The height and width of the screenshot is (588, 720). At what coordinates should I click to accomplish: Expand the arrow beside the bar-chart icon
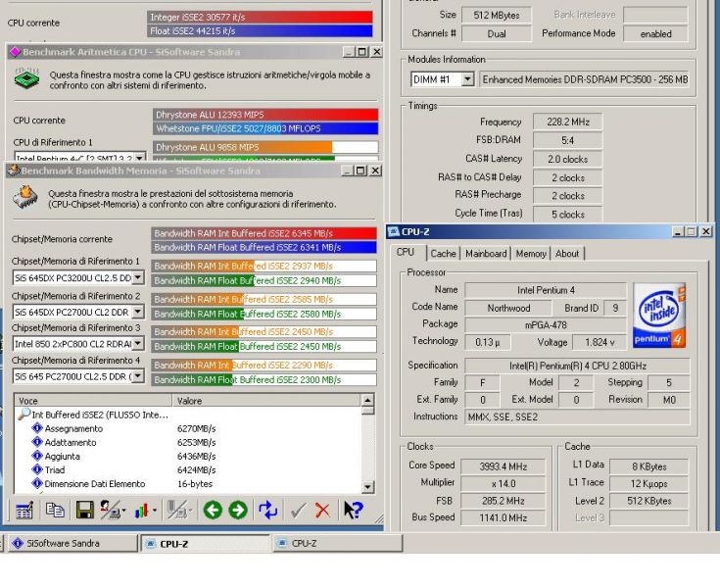tap(155, 511)
